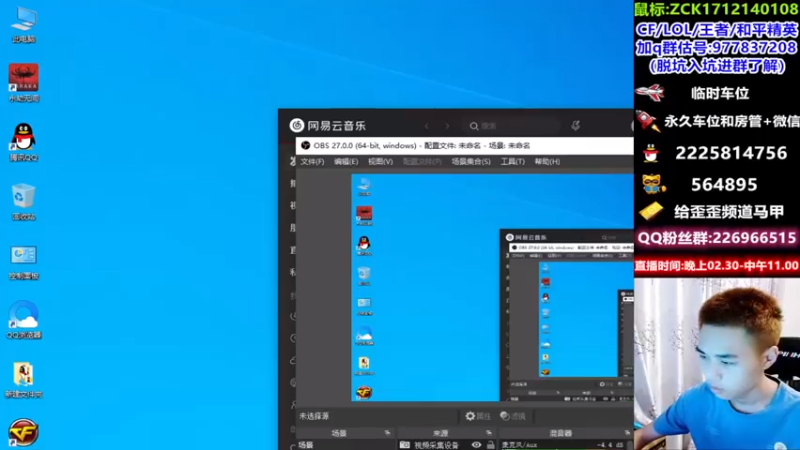Viewport: 800px width, 450px height.
Task: Toggle the lock on 视频采集设备 source
Action: coord(490,445)
